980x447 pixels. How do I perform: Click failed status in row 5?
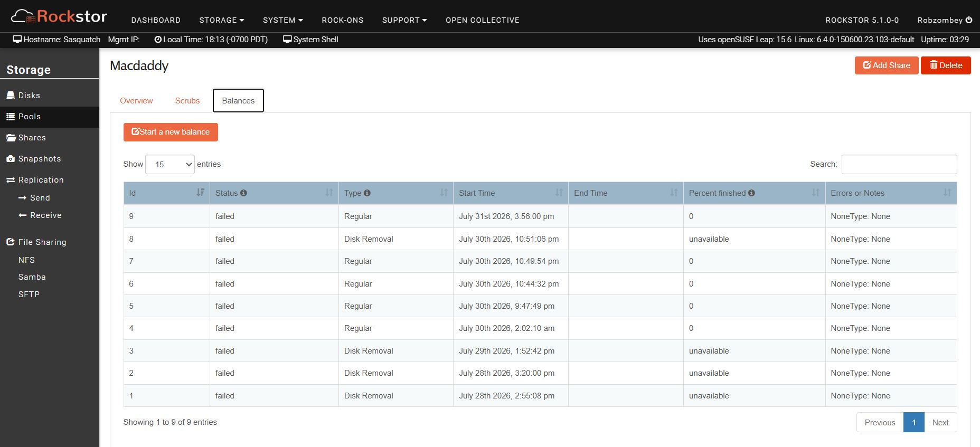tap(224, 306)
